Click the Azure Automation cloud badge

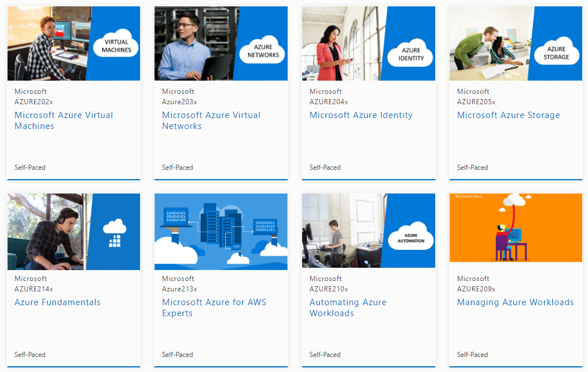click(410, 238)
